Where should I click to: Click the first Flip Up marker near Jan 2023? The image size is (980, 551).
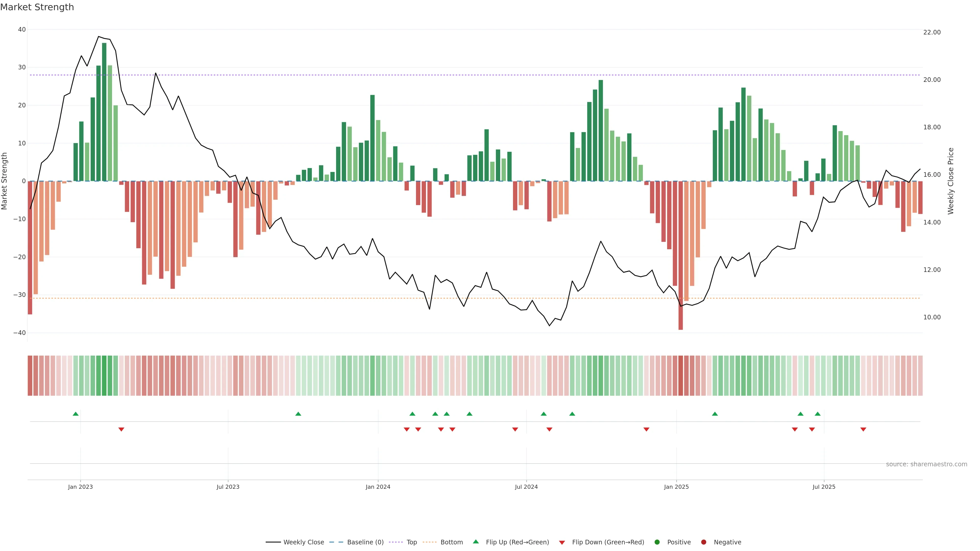pos(76,414)
